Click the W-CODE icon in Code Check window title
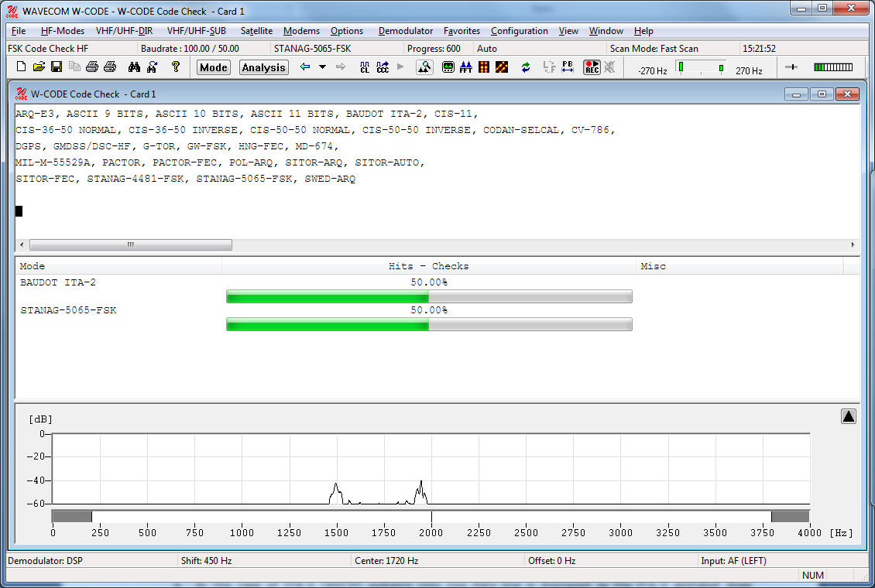The image size is (875, 588). [21, 94]
